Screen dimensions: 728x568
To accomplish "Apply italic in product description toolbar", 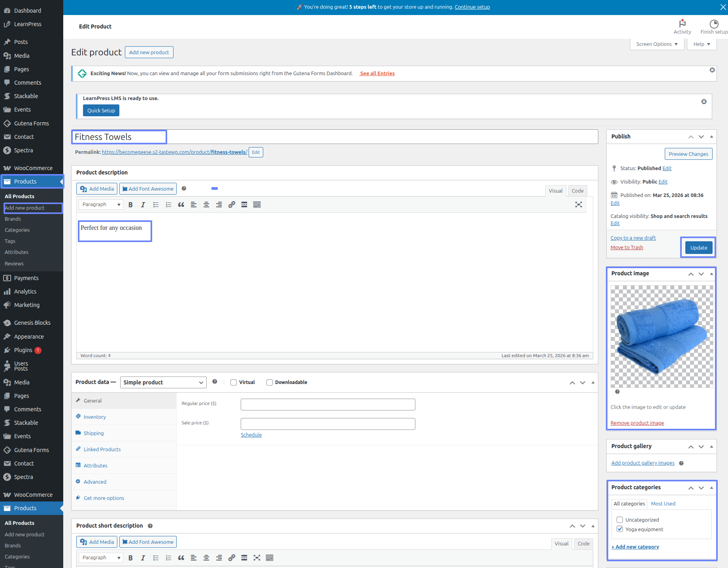I will pyautogui.click(x=143, y=204).
